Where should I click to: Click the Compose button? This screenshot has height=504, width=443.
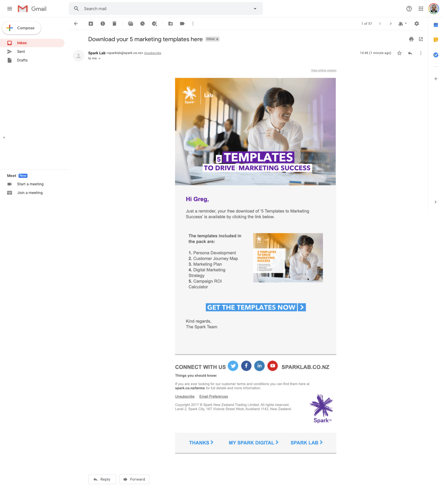[x=22, y=28]
